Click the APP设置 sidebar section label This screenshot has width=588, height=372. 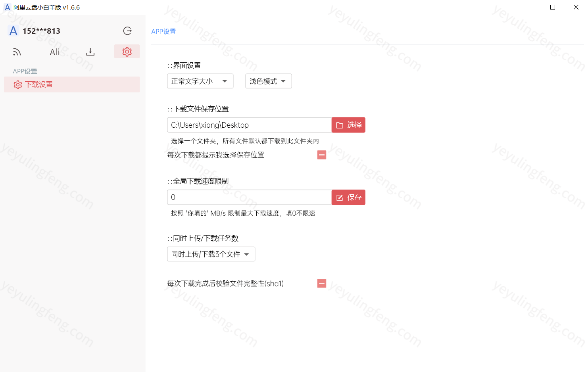pos(25,71)
